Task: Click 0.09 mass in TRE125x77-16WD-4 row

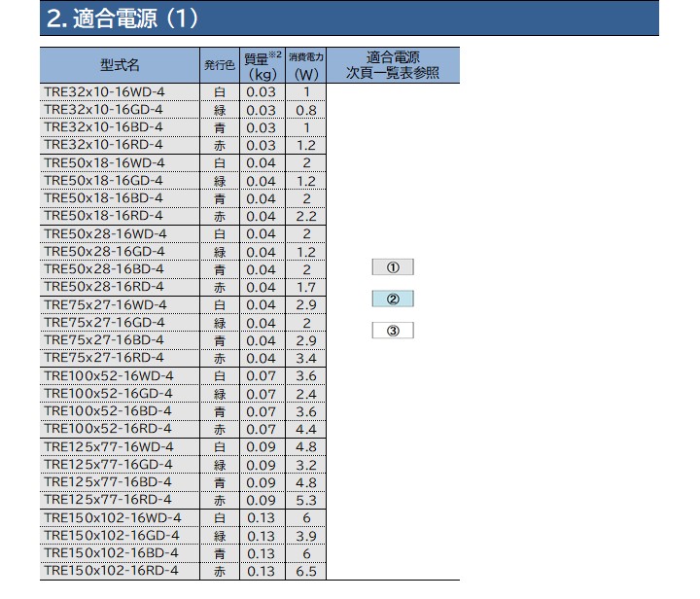Action: pos(262,447)
